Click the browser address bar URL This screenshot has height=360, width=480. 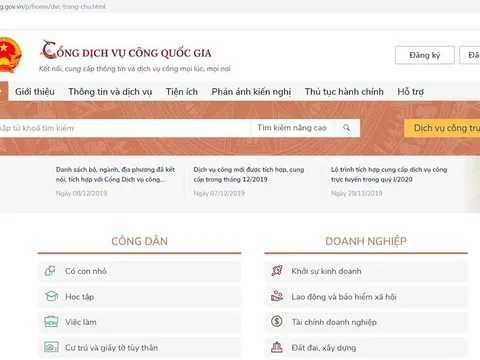coord(53,6)
